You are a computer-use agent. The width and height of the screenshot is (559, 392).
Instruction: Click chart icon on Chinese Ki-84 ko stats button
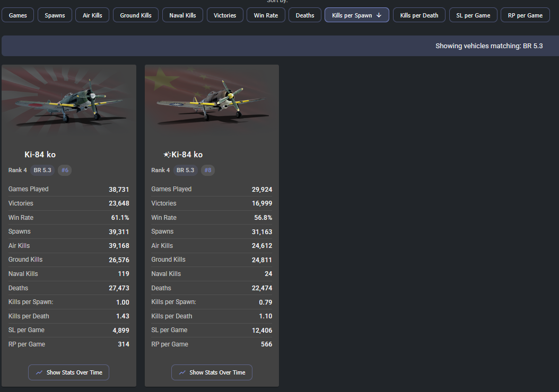(182, 372)
